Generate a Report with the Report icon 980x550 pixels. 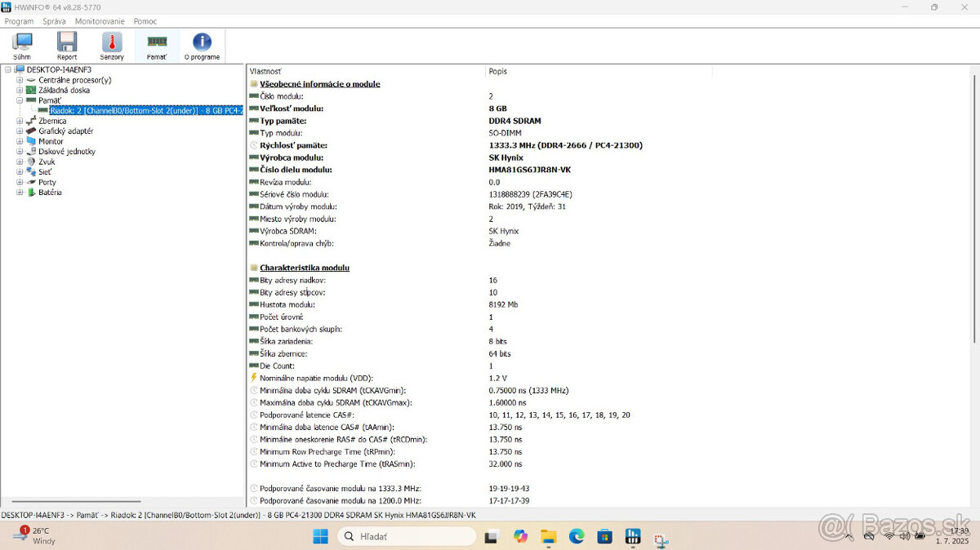(67, 45)
